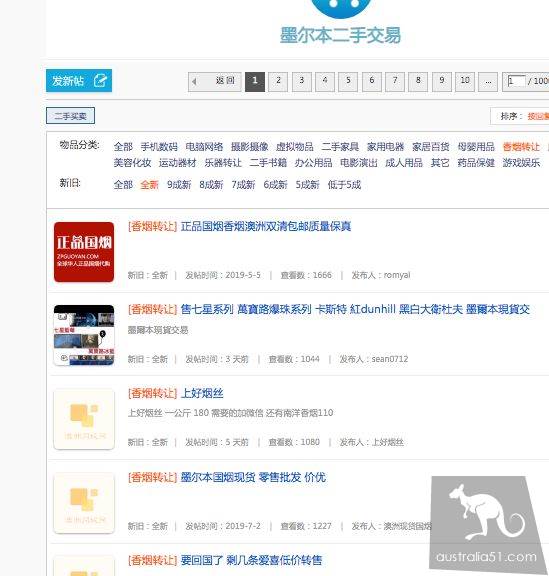Image resolution: width=549 pixels, height=576 pixels.
Task: Filter by 家用电器 category
Action: pos(385,147)
